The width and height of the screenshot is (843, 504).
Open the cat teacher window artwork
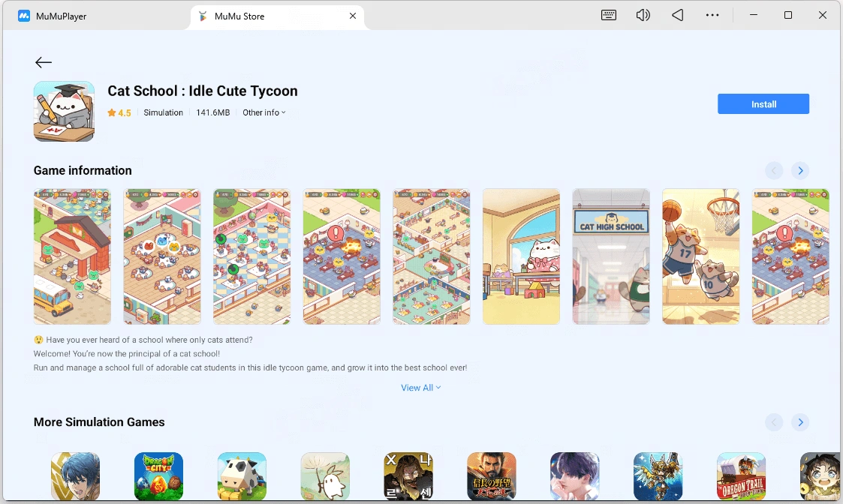pyautogui.click(x=522, y=256)
